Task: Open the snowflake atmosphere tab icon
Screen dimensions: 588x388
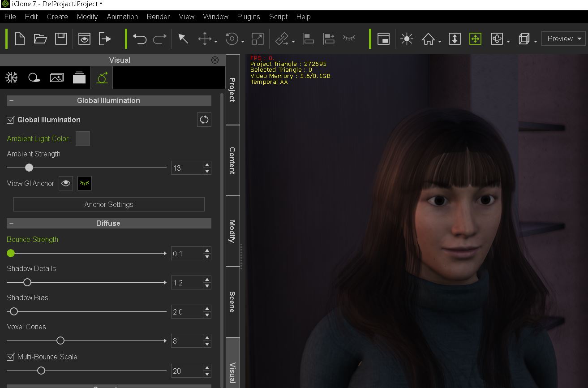Action: (11, 78)
